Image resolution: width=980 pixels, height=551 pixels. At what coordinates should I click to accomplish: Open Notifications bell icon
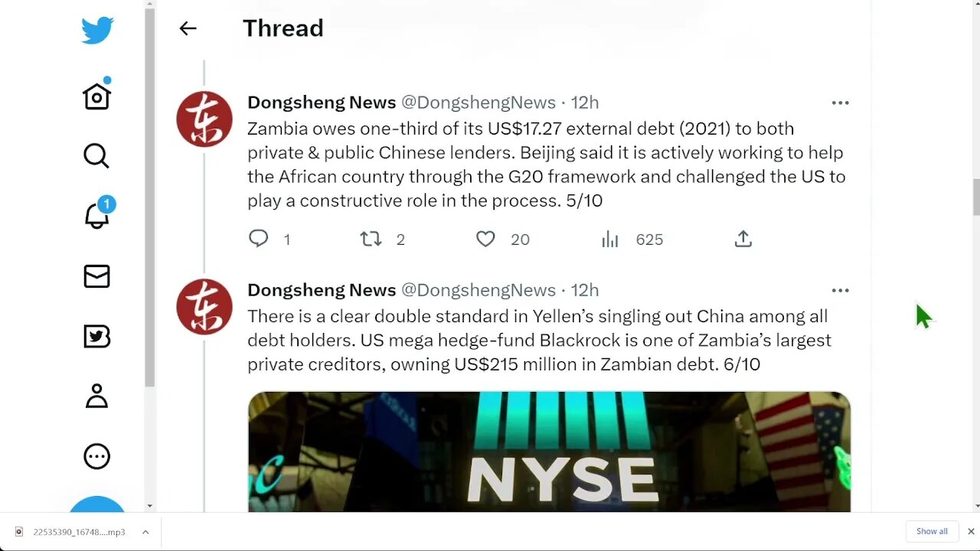[97, 215]
